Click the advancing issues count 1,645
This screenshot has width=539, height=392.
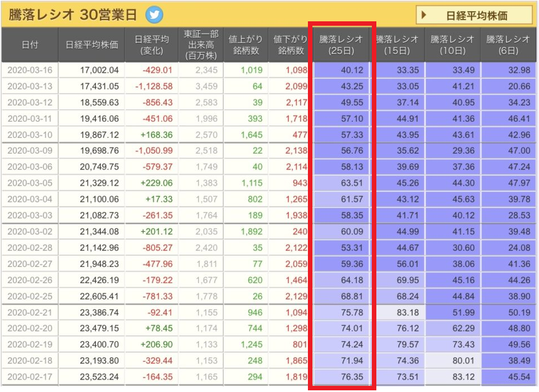click(252, 135)
